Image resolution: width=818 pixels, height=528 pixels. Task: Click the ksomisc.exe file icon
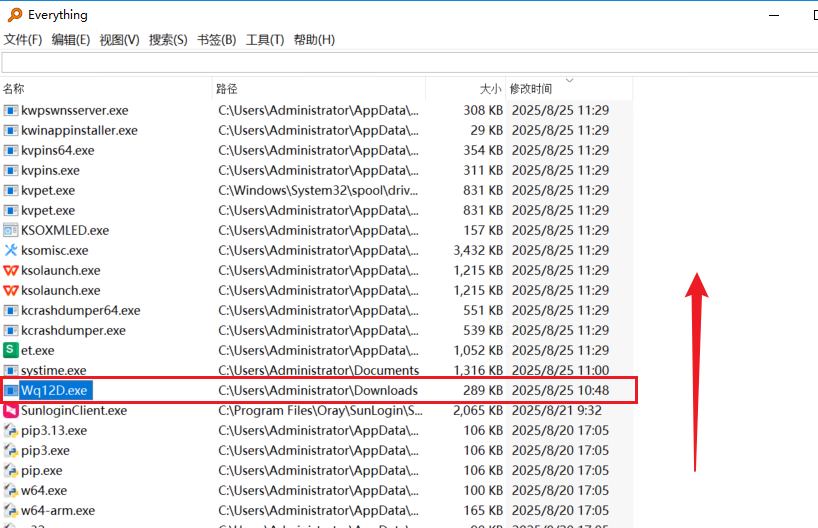pyautogui.click(x=11, y=250)
